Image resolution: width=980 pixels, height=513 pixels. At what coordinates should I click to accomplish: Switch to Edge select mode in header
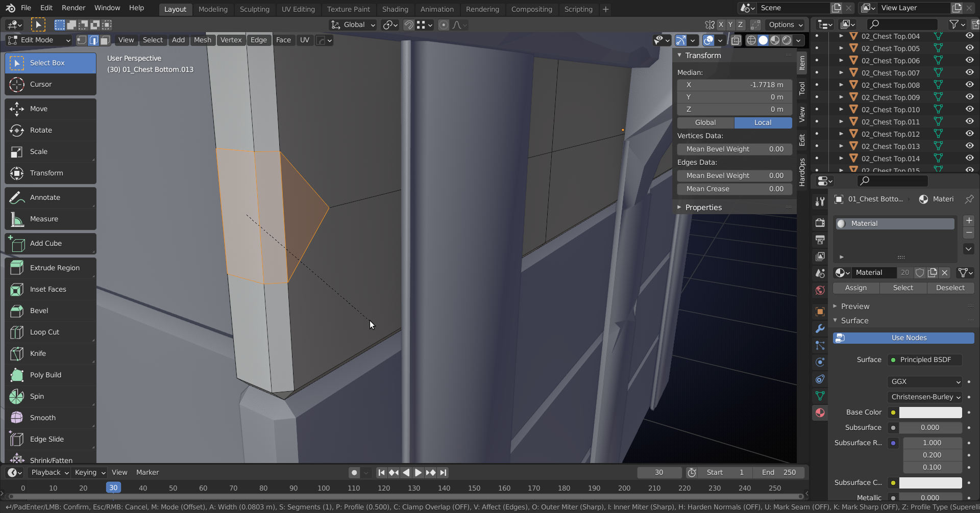tap(93, 40)
